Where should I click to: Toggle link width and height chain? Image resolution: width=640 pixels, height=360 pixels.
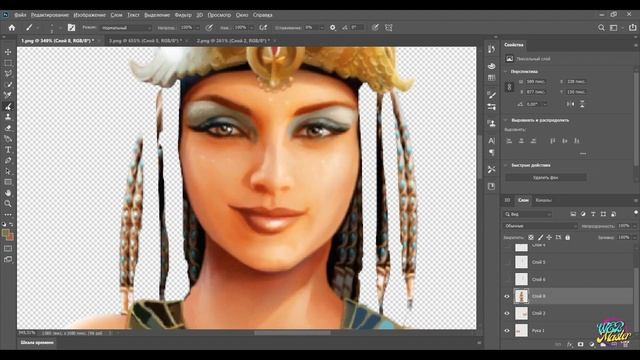pyautogui.click(x=509, y=87)
